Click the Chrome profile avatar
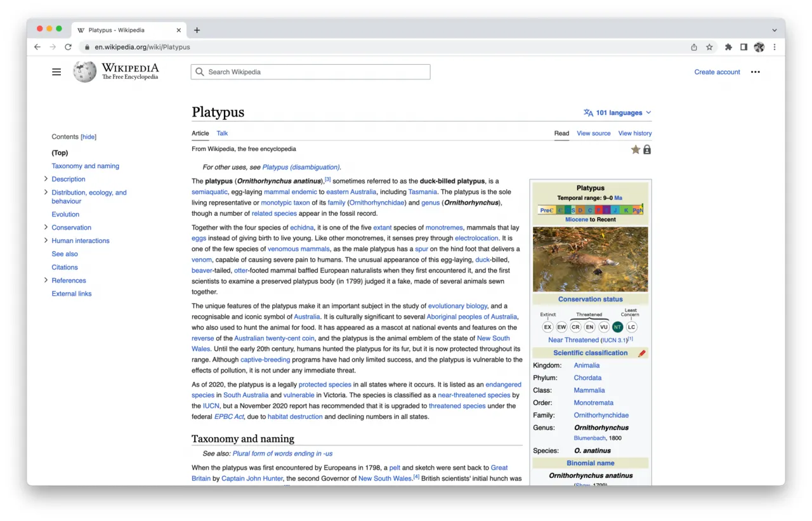 (x=759, y=47)
